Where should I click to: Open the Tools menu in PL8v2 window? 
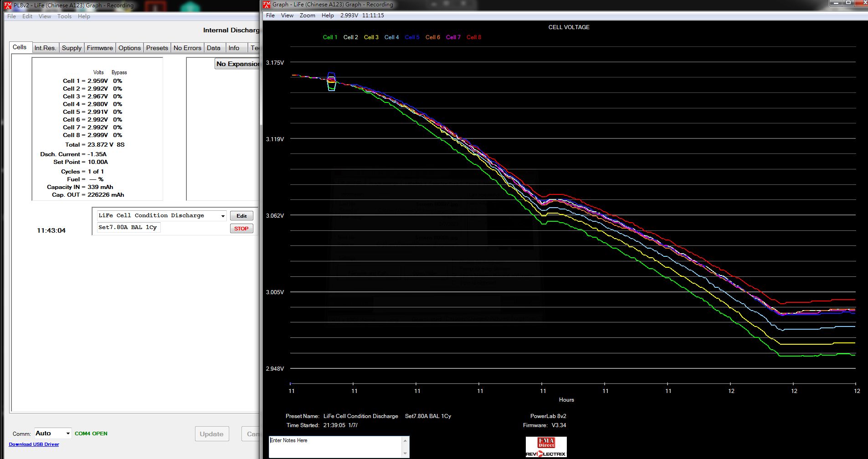coord(64,16)
